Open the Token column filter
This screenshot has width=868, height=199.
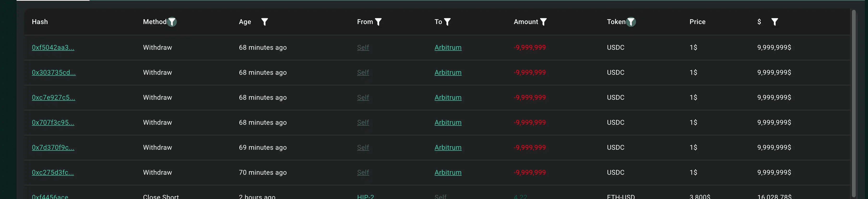pyautogui.click(x=631, y=22)
